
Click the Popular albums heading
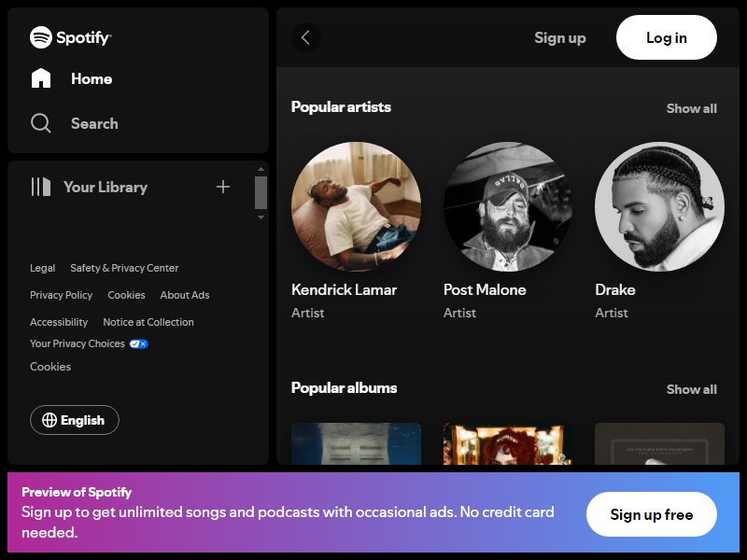[344, 388]
